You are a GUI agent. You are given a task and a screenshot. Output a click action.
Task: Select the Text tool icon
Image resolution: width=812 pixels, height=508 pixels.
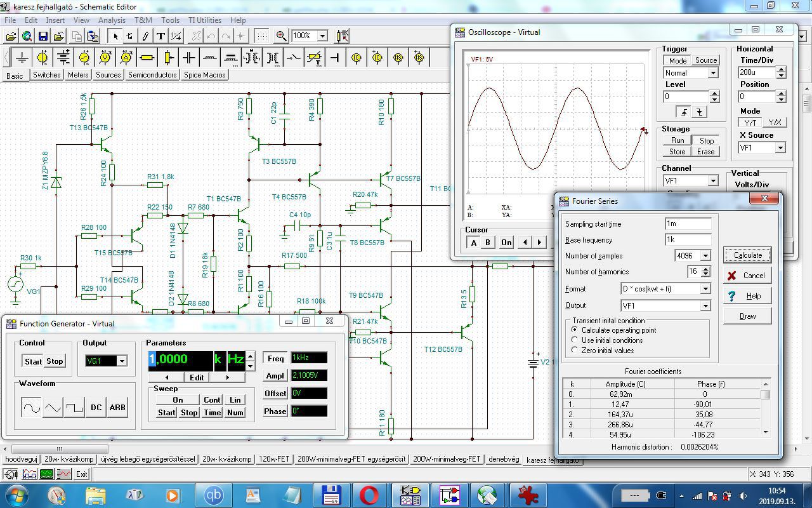pos(160,36)
